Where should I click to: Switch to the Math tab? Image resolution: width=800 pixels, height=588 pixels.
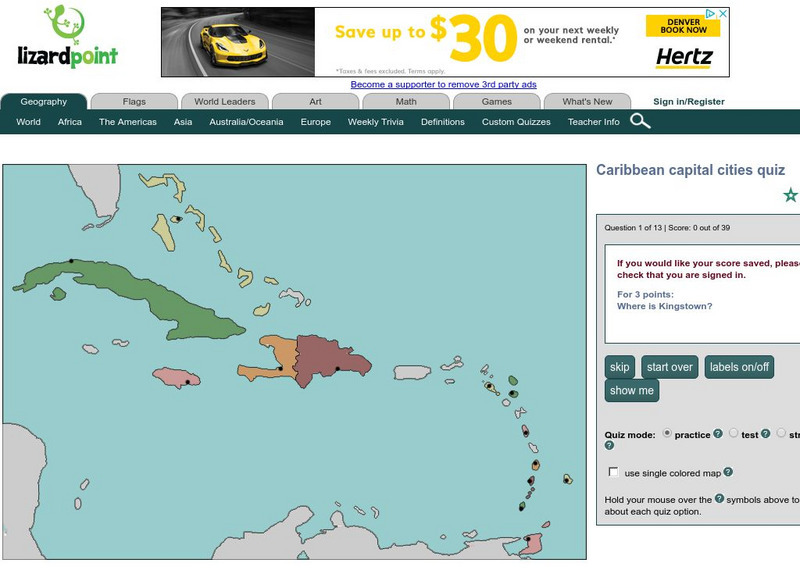click(406, 102)
